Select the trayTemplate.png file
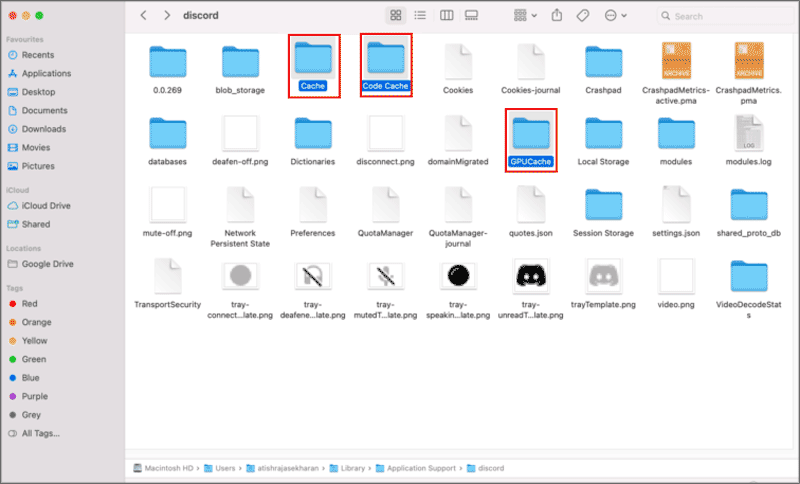The width and height of the screenshot is (800, 484). pos(604,276)
